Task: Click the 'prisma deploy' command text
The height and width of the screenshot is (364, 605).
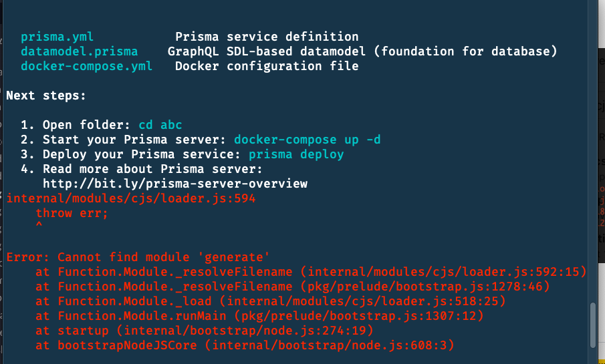Action: coord(296,154)
